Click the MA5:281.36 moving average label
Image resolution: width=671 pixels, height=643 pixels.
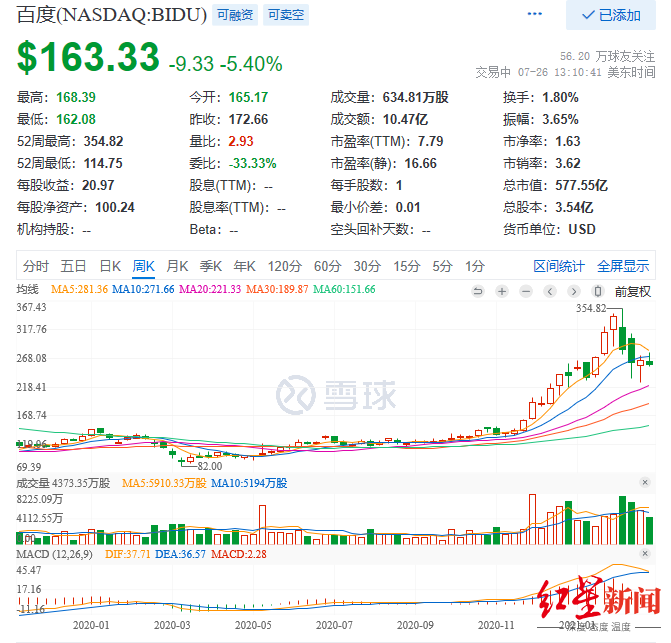click(80, 290)
